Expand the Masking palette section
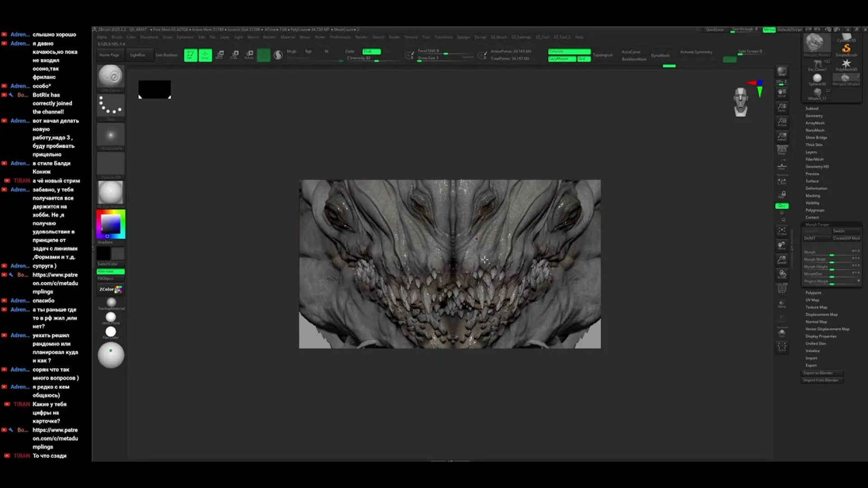 click(812, 196)
